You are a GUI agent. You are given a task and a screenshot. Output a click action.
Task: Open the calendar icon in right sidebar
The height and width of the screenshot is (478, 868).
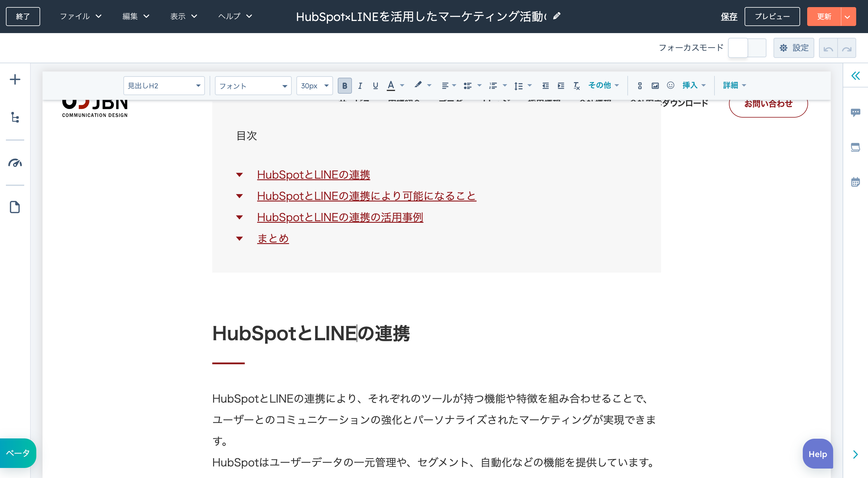pyautogui.click(x=855, y=182)
